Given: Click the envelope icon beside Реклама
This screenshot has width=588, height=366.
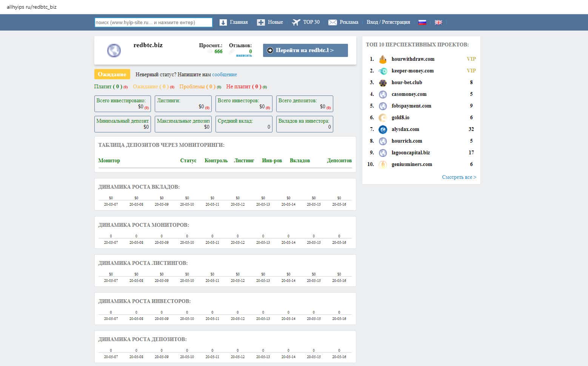Looking at the screenshot, I should (332, 22).
